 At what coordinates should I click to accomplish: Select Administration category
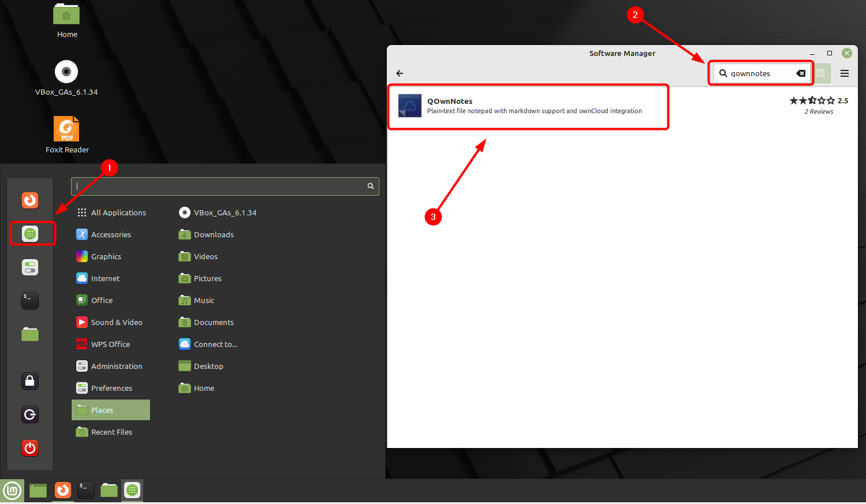tap(110, 366)
